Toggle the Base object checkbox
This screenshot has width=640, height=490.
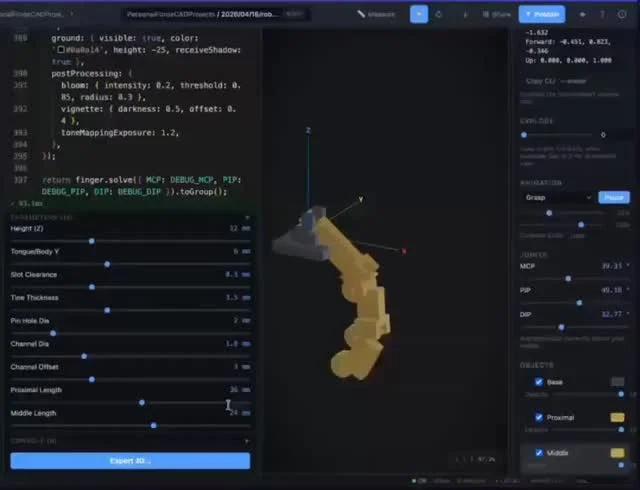coord(539,382)
